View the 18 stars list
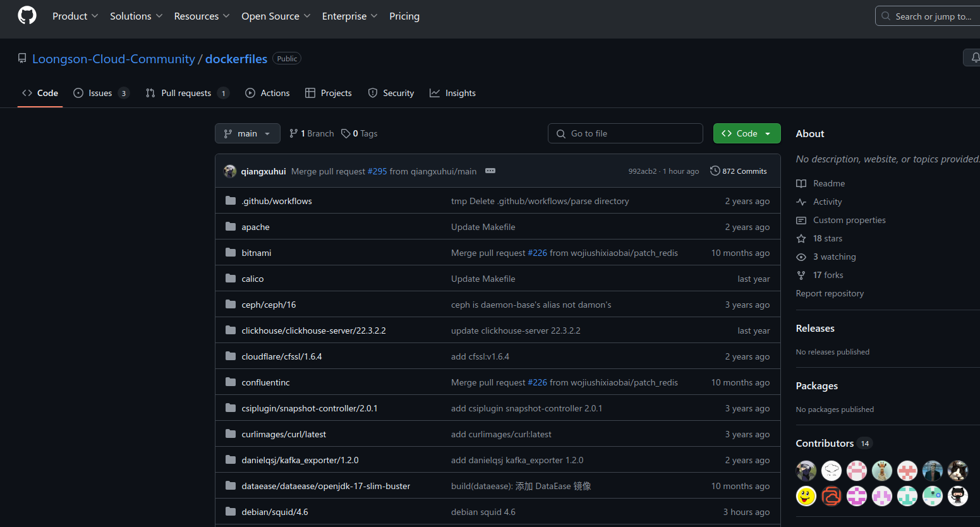This screenshot has height=527, width=980. [x=820, y=238]
